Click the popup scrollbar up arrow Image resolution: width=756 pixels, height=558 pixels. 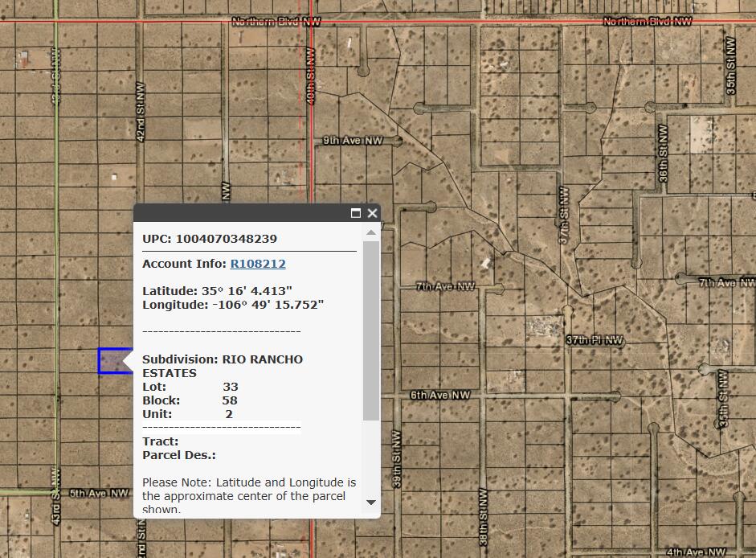point(370,233)
